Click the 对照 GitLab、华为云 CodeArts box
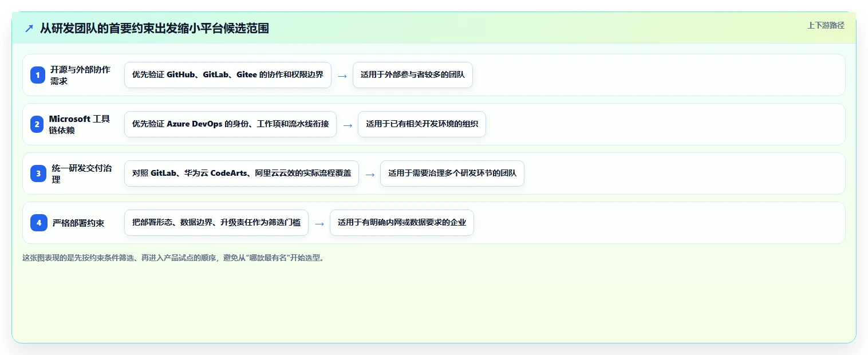Screen dimensions: 868x355 pyautogui.click(x=242, y=173)
